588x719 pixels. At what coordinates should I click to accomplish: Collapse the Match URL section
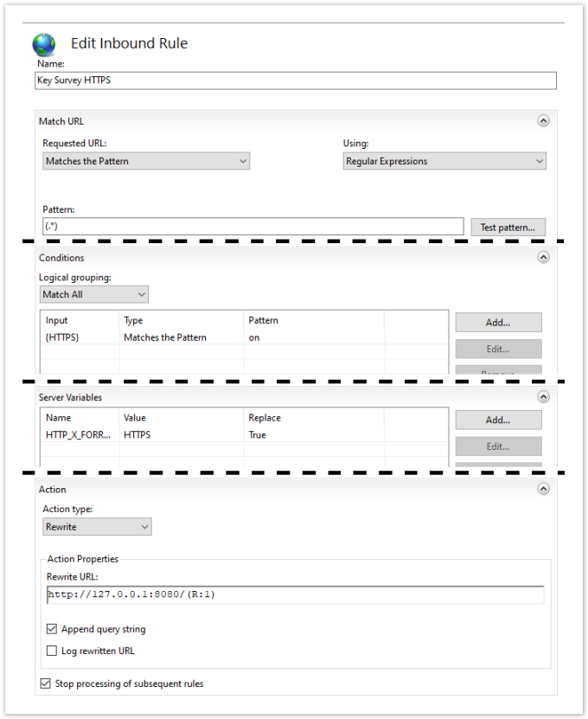(x=543, y=121)
